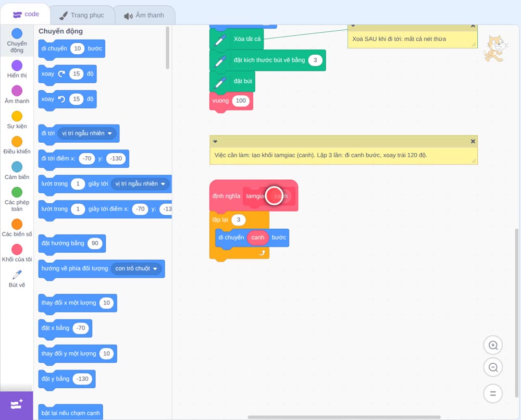Open the Khối của tôi category
The image size is (521, 420).
pos(17,253)
